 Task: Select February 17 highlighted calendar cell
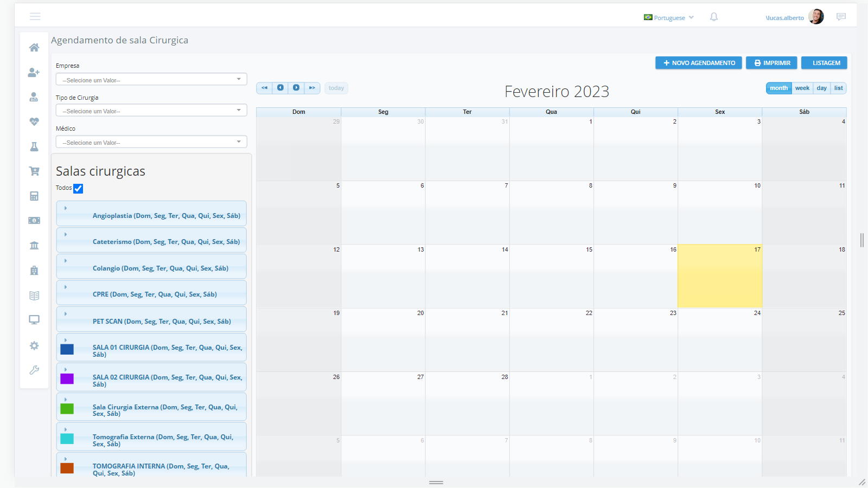pyautogui.click(x=720, y=277)
